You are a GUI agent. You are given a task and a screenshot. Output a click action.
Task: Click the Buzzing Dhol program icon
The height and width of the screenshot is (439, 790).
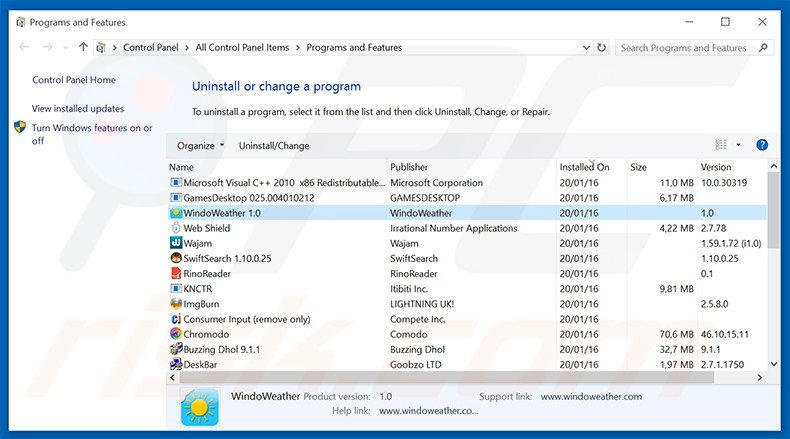pos(175,349)
